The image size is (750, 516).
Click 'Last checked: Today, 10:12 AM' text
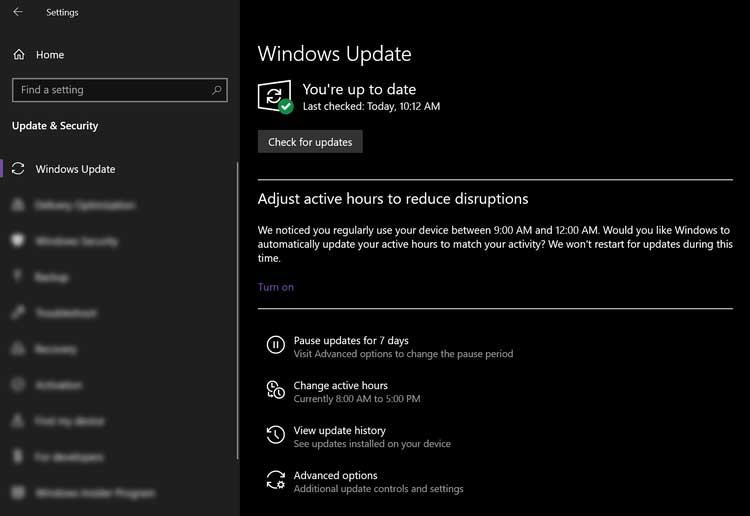371,106
